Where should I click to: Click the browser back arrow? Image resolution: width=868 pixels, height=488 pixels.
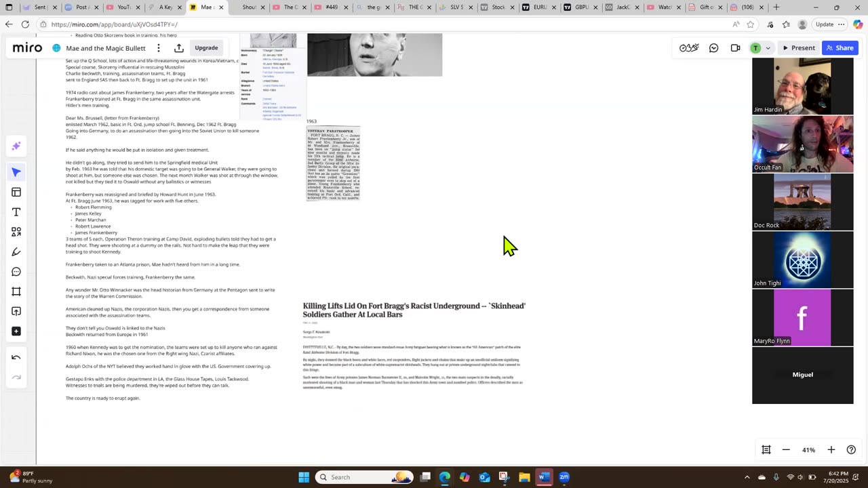tap(9, 24)
